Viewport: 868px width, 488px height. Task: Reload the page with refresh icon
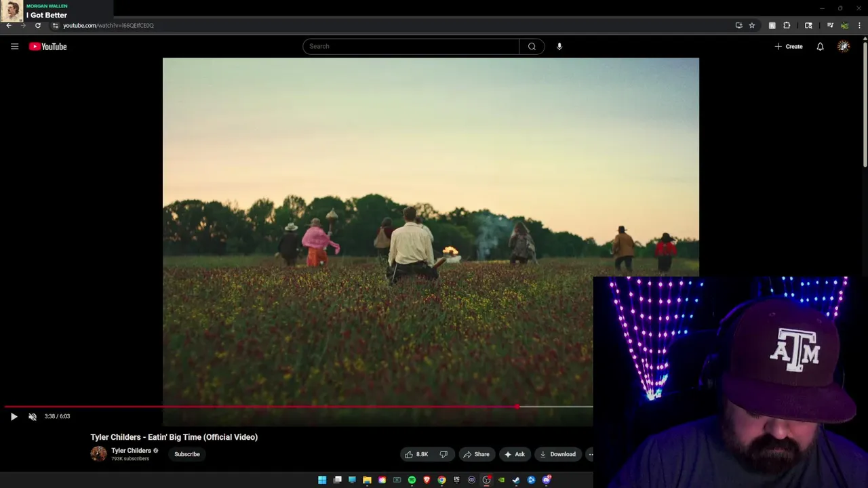coord(38,25)
